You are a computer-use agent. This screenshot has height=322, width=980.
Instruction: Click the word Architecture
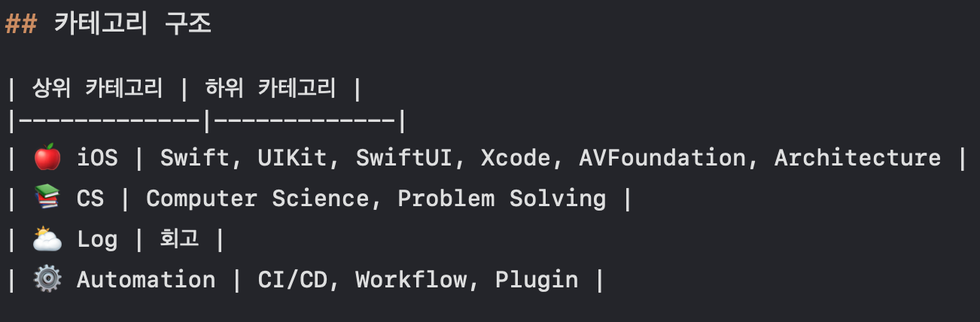857,159
